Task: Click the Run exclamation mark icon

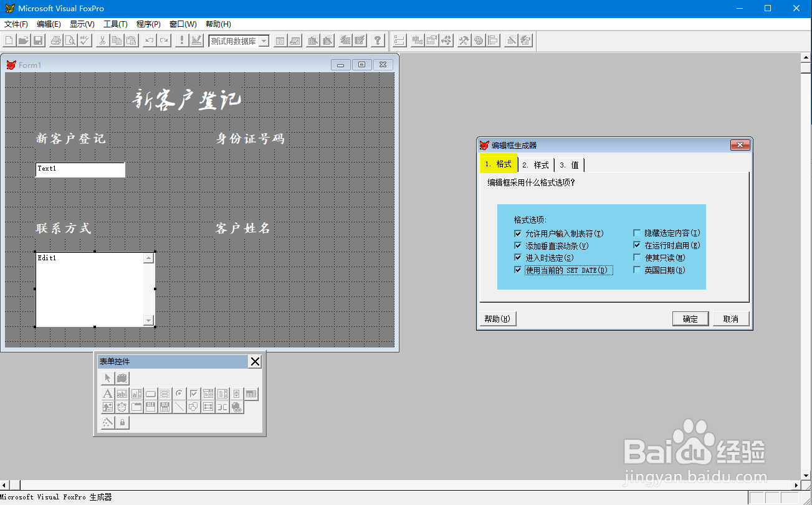Action: click(x=181, y=40)
